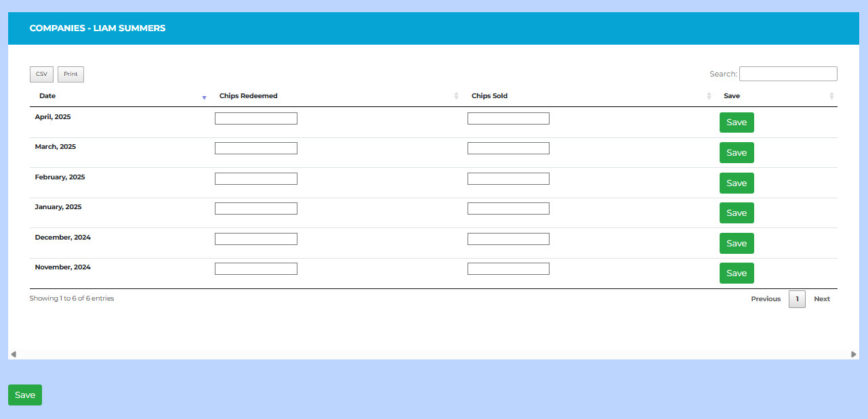Save the April, 2025 row

click(736, 123)
